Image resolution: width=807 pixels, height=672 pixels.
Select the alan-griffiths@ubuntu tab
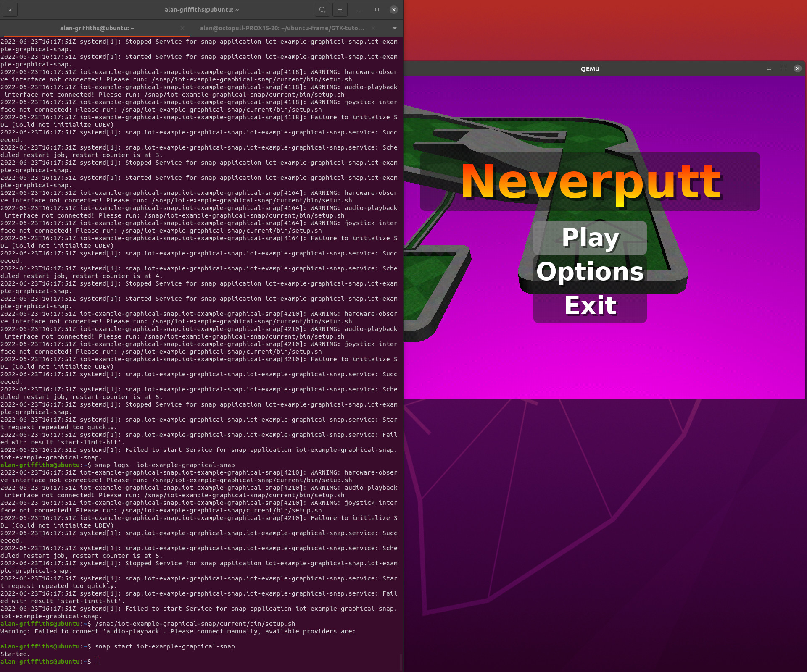point(97,28)
